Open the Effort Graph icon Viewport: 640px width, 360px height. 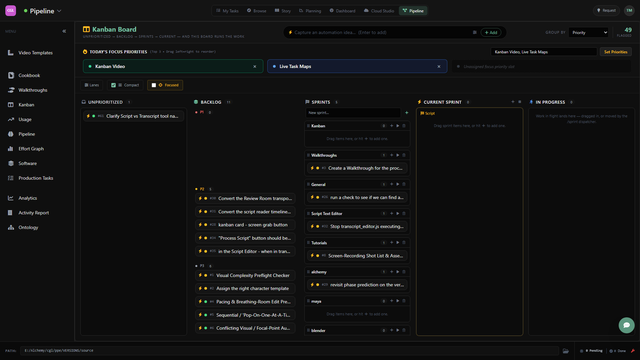coord(11,149)
